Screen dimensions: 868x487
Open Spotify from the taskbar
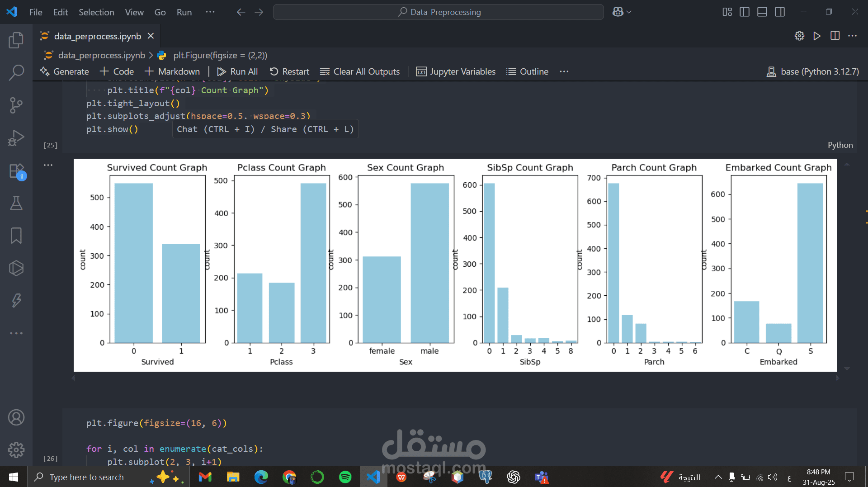click(x=345, y=477)
